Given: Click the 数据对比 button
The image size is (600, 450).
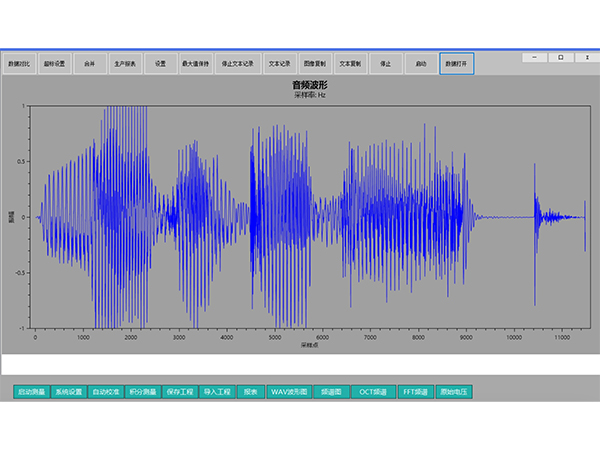Looking at the screenshot, I should tap(19, 64).
